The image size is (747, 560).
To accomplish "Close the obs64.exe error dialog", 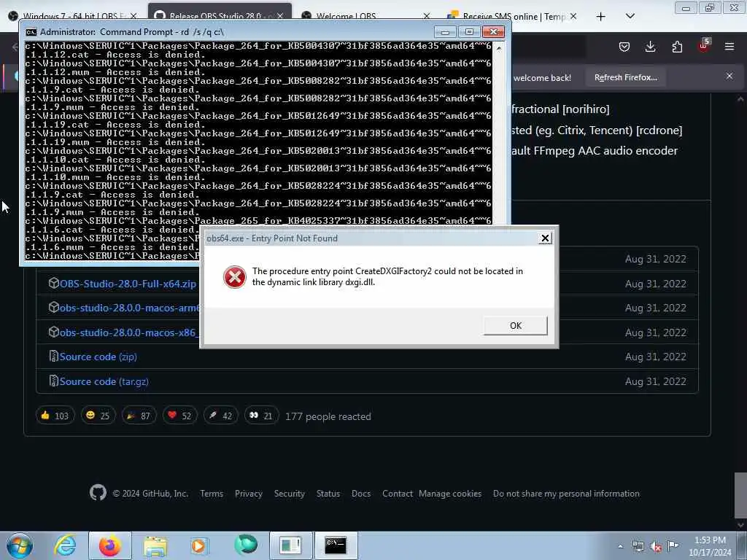I will pos(545,238).
